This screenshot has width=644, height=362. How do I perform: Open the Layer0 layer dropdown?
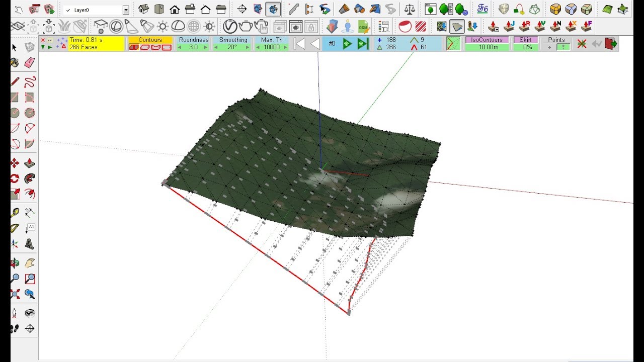126,10
